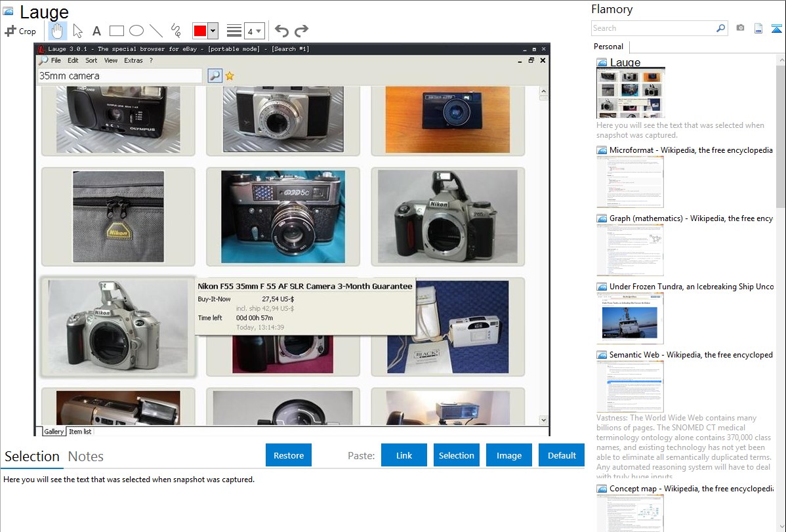Restore the inner Search #1 window

click(x=531, y=60)
